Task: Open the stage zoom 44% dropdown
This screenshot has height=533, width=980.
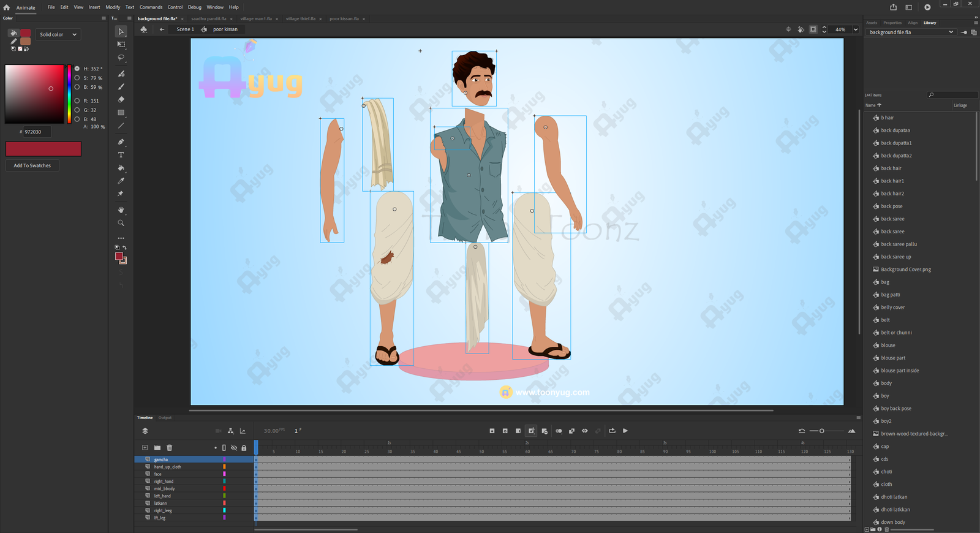Action: [x=856, y=29]
